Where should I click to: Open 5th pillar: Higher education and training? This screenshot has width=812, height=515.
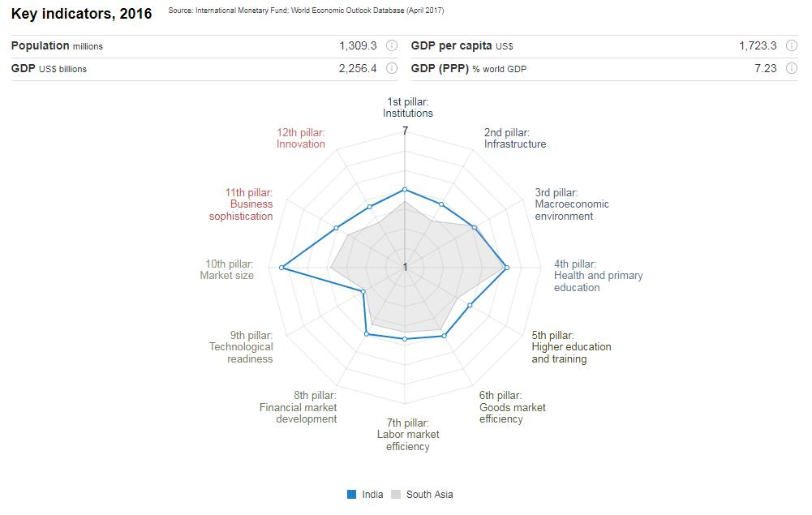(x=571, y=347)
